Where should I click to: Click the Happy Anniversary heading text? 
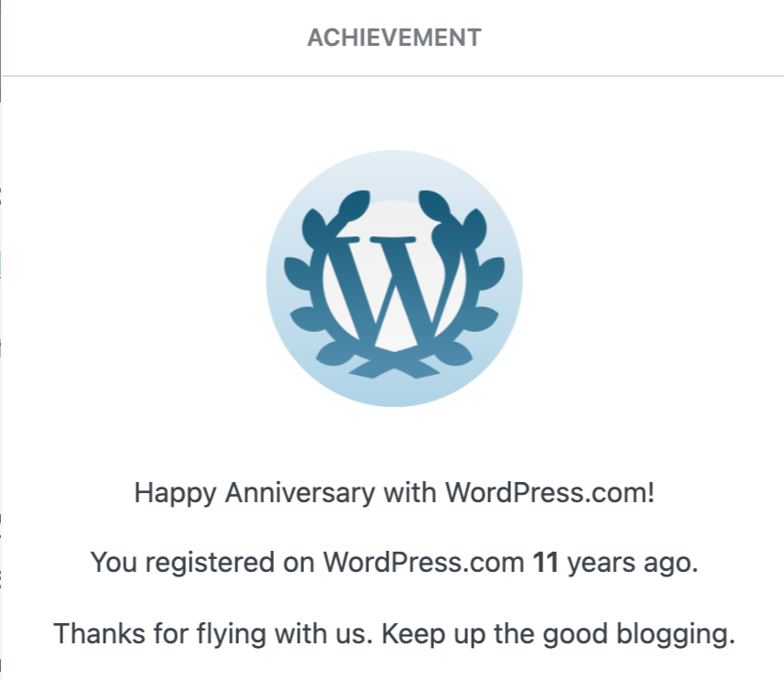pos(394,493)
